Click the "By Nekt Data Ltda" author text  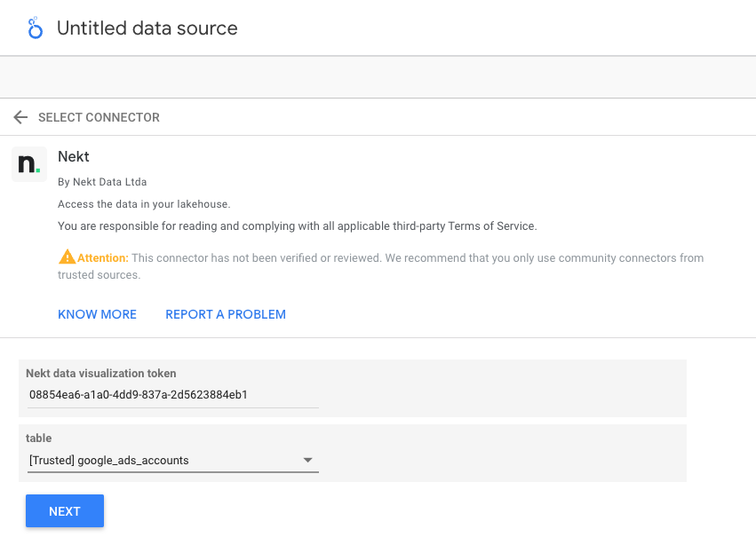(102, 182)
